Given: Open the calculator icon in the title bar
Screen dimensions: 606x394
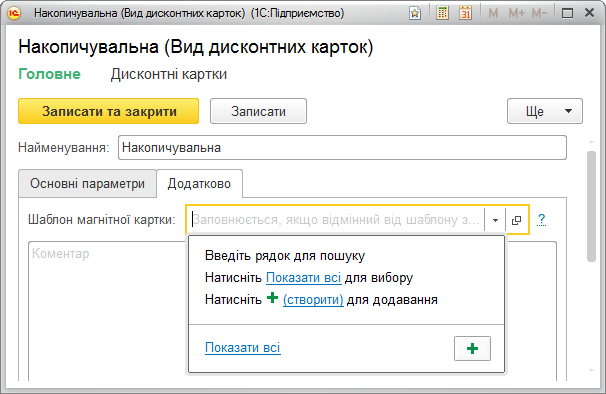Looking at the screenshot, I should pos(442,13).
